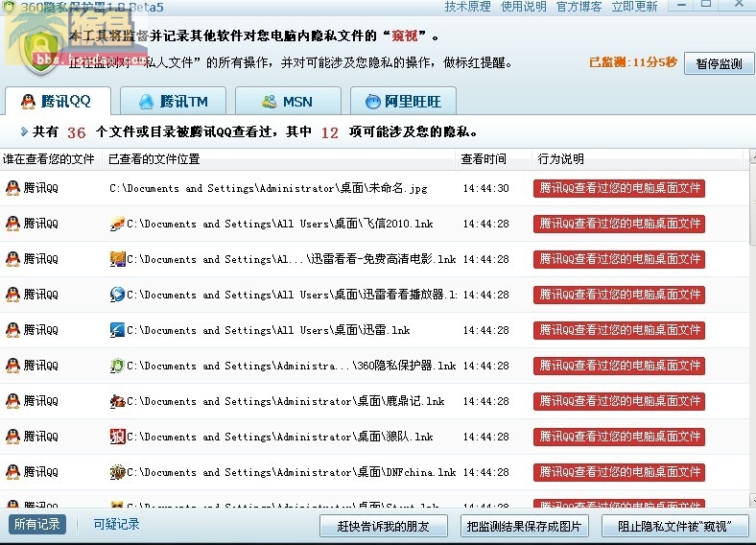Click the QQ icon in the 迅雷看看播放器 row

[12, 295]
